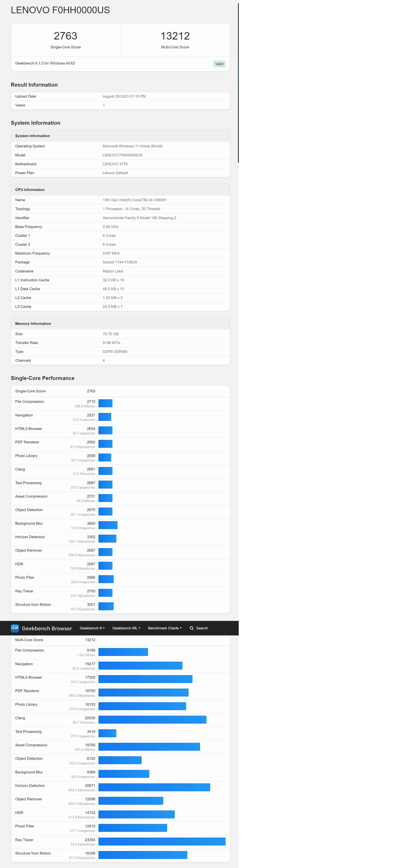Screen dimensions: 408x868
Task: Click the magnifier Search icon
Action: pyautogui.click(x=191, y=628)
